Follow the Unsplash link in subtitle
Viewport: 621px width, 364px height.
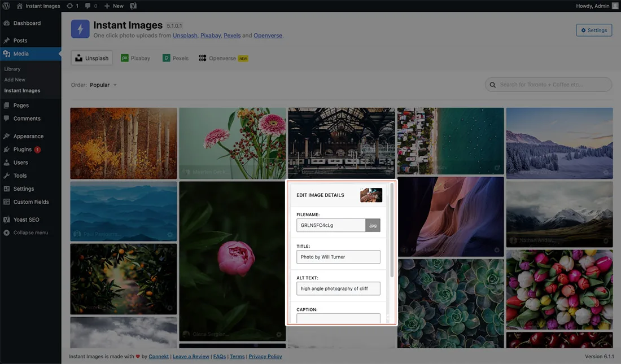click(185, 36)
